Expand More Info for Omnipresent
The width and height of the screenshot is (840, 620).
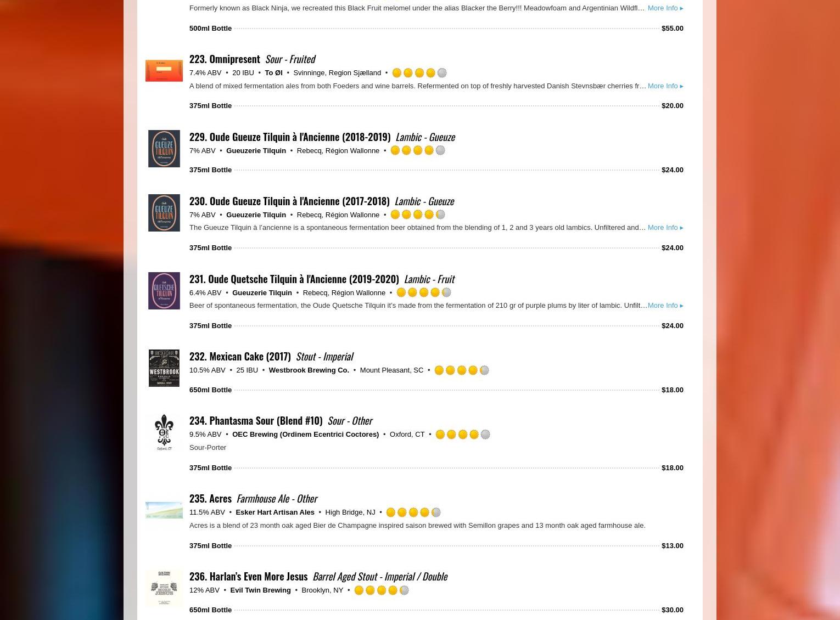[665, 86]
